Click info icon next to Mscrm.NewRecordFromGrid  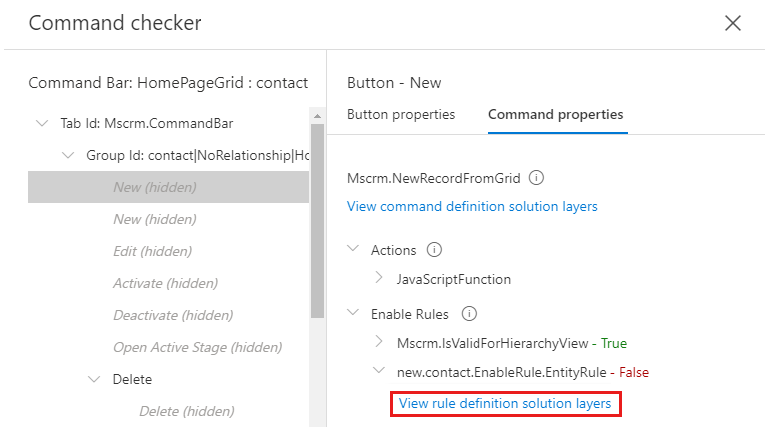(x=537, y=178)
